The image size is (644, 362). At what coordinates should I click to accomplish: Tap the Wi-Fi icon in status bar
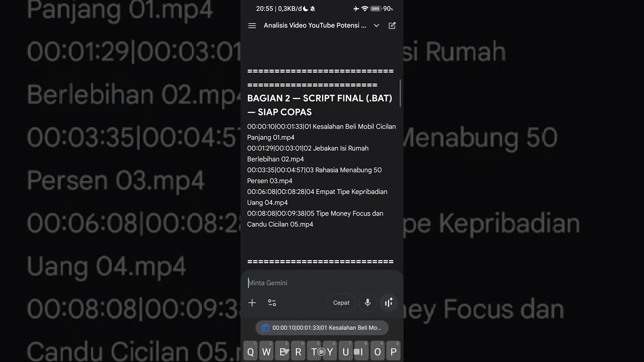click(365, 9)
